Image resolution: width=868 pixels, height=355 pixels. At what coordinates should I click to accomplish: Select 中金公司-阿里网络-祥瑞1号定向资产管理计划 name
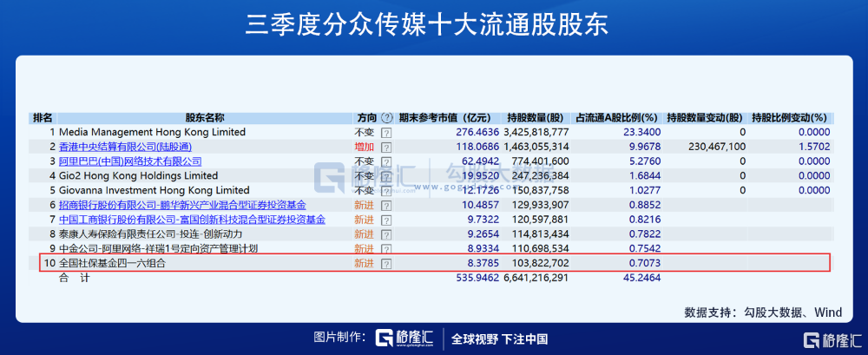[158, 248]
